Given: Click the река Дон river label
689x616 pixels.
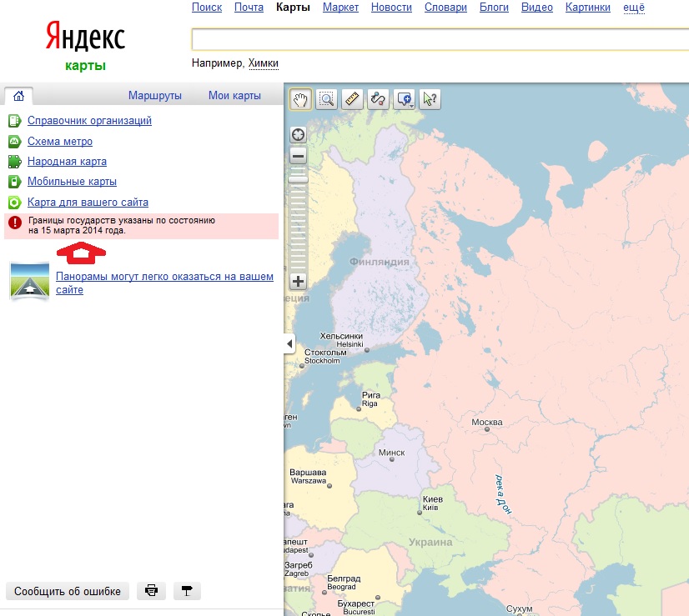Looking at the screenshot, I should pos(504,494).
